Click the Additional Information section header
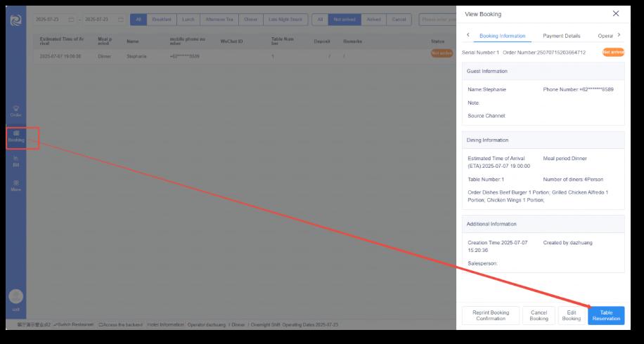 click(x=543, y=224)
